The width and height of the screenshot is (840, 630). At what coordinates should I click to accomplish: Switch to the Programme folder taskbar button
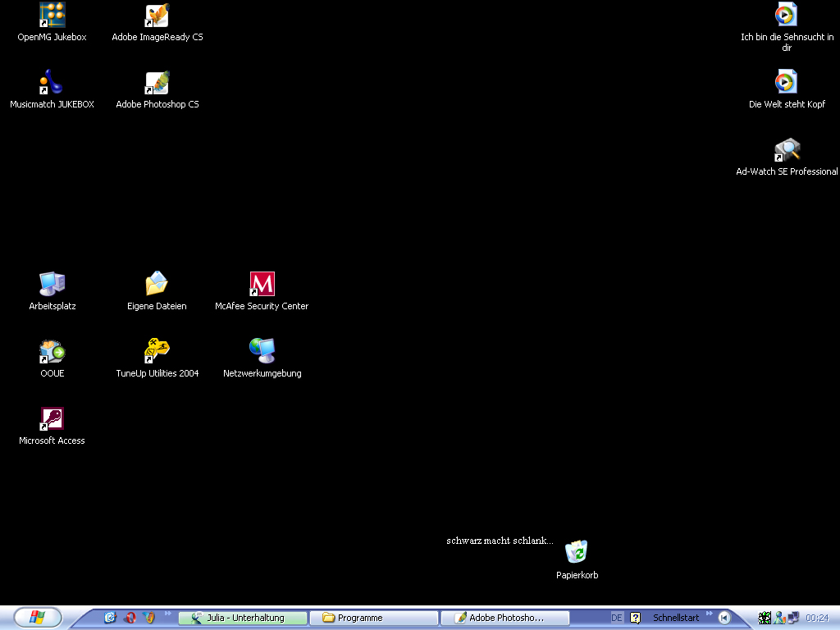pos(374,618)
